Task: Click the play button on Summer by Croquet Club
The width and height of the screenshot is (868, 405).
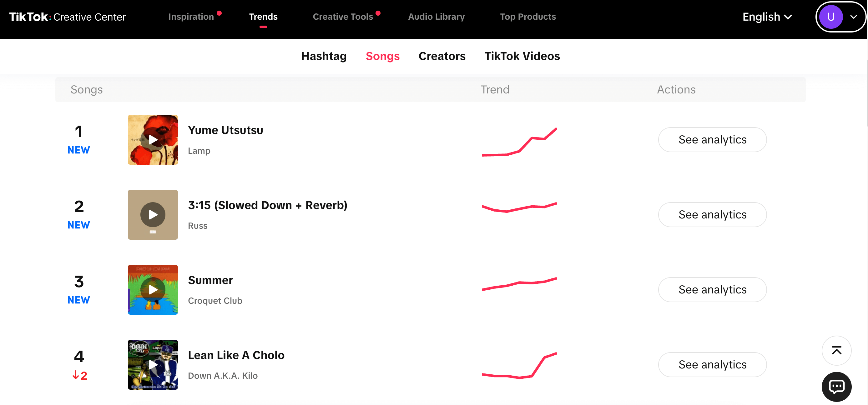Action: pos(153,290)
